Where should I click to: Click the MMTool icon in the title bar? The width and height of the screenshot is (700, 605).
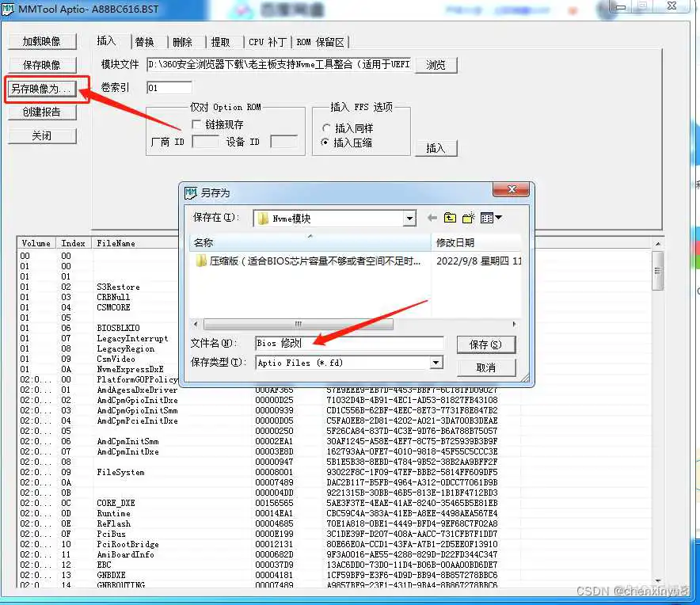pyautogui.click(x=8, y=8)
